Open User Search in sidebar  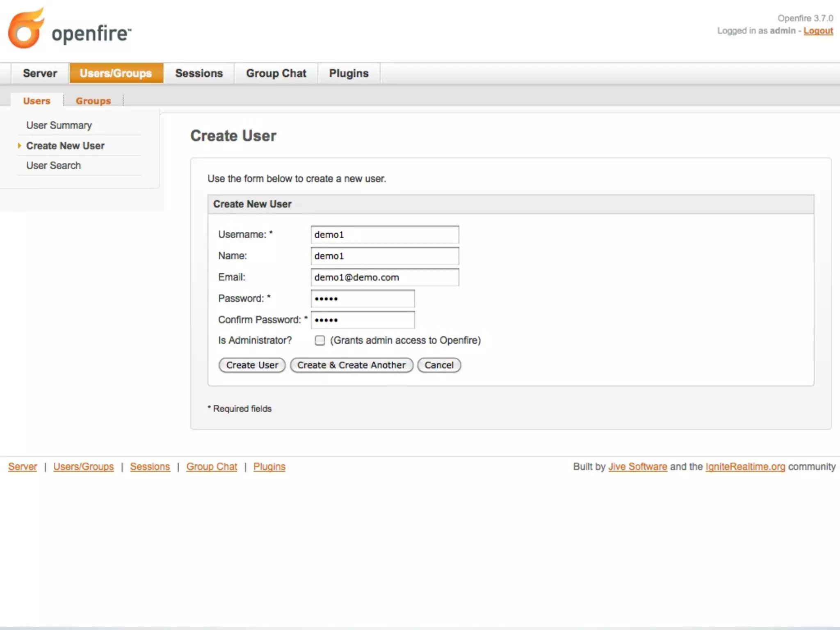point(53,166)
